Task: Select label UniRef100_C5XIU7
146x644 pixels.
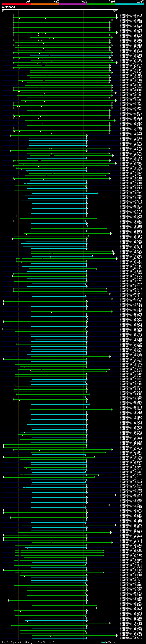Action: (x=131, y=585)
